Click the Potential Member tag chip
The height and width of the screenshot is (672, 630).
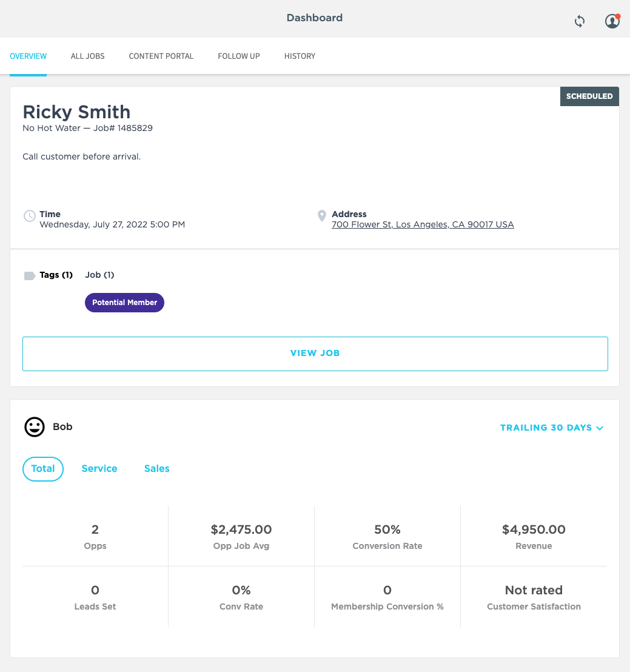pos(124,302)
